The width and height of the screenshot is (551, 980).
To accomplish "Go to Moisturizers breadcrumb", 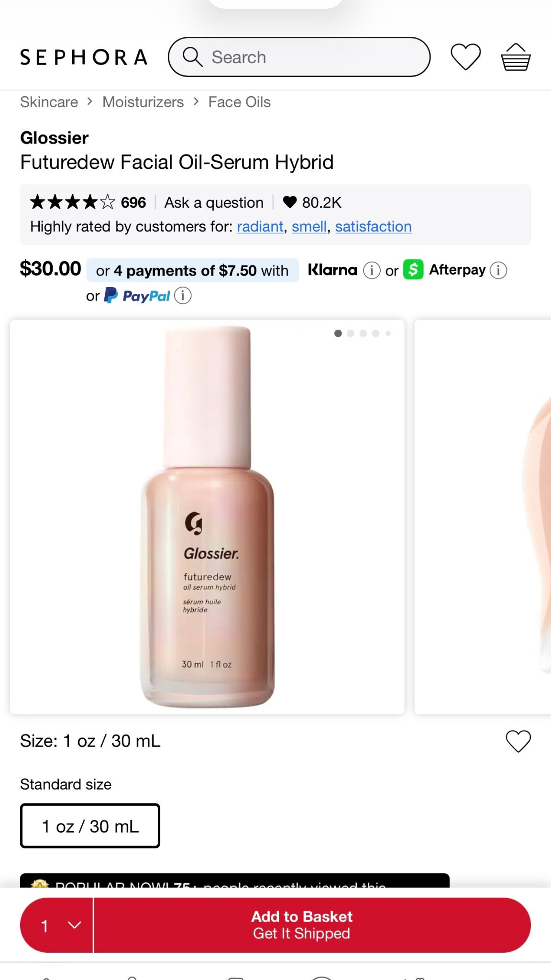I will [143, 102].
